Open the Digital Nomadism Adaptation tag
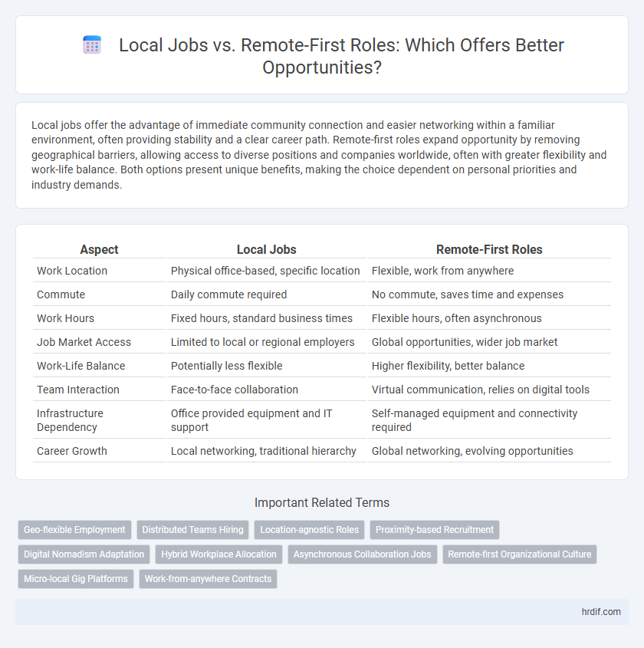 click(x=84, y=554)
